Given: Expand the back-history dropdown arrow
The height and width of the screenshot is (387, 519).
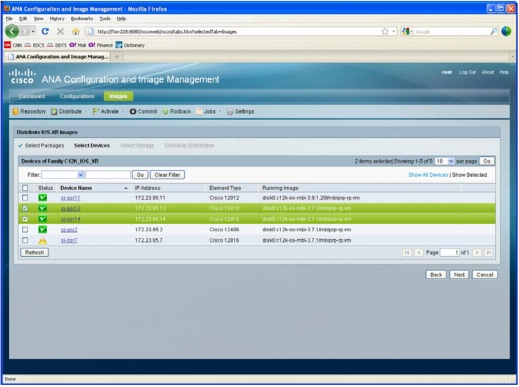Looking at the screenshot, I should (33, 31).
